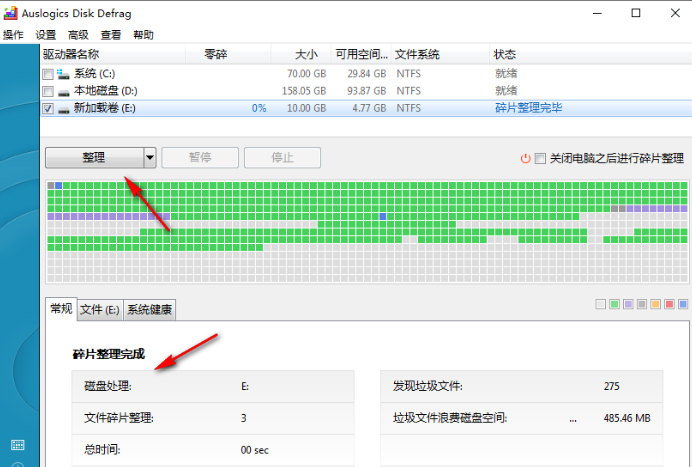Enable 关闭电脑之后进行碎片整理 checkbox

[540, 158]
